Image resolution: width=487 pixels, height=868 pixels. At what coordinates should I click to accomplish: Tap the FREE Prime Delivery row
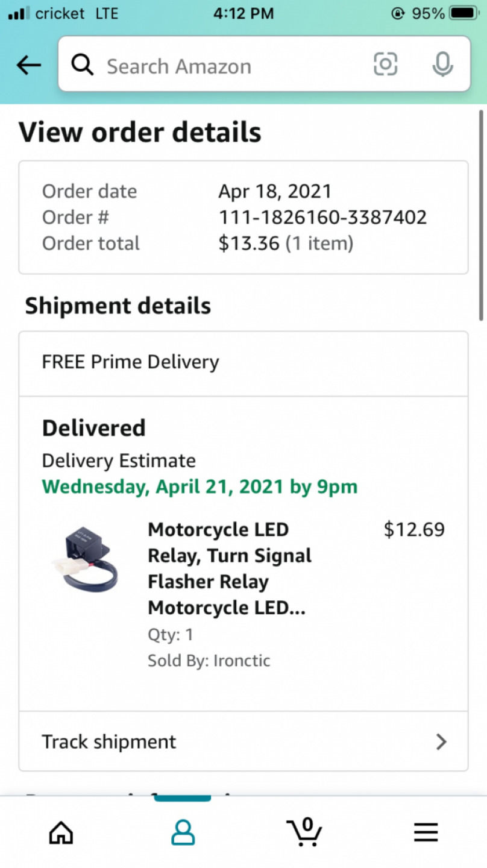(x=243, y=363)
